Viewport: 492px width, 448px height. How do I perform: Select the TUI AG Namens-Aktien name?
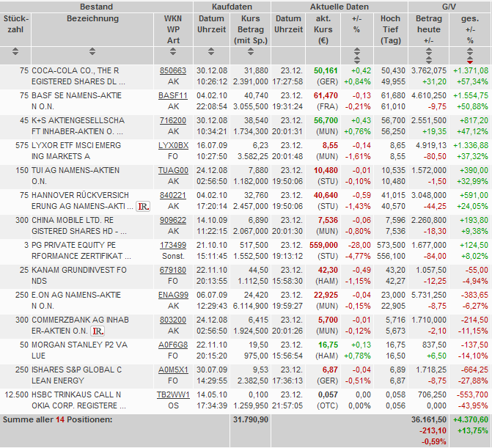pyautogui.click(x=76, y=176)
